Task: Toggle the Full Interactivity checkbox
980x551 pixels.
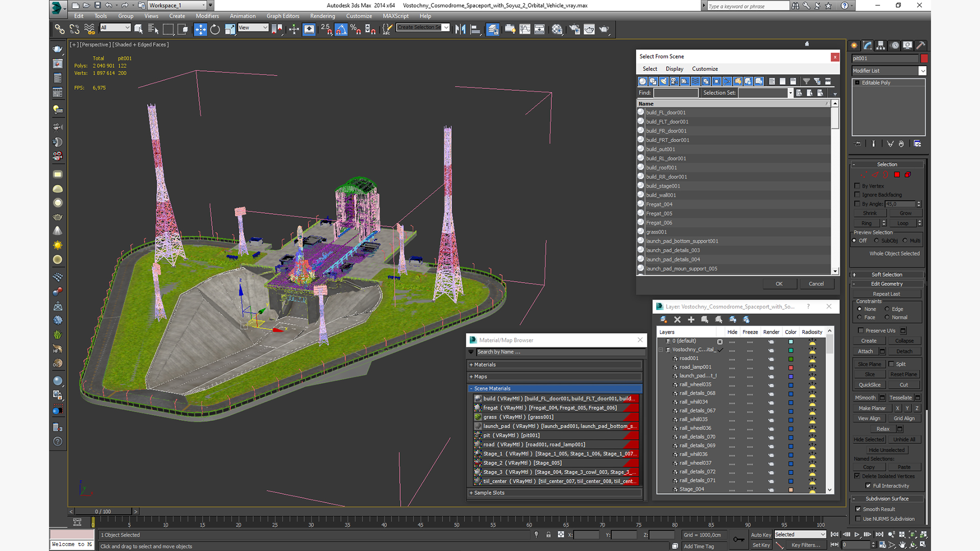Action: coord(868,486)
